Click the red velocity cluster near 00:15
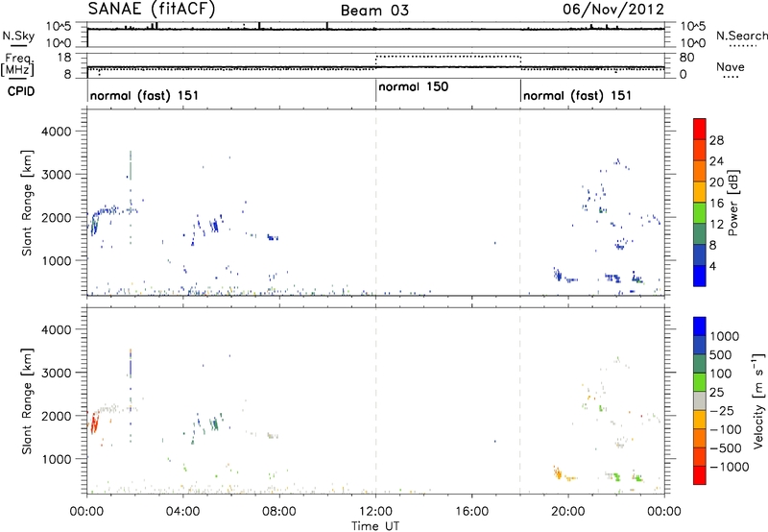Viewport: 768px width, 532px height. tap(94, 422)
